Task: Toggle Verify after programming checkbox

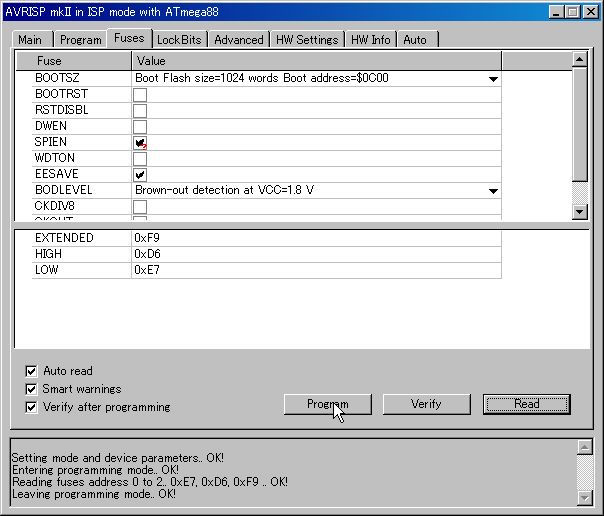Action: [x=31, y=407]
